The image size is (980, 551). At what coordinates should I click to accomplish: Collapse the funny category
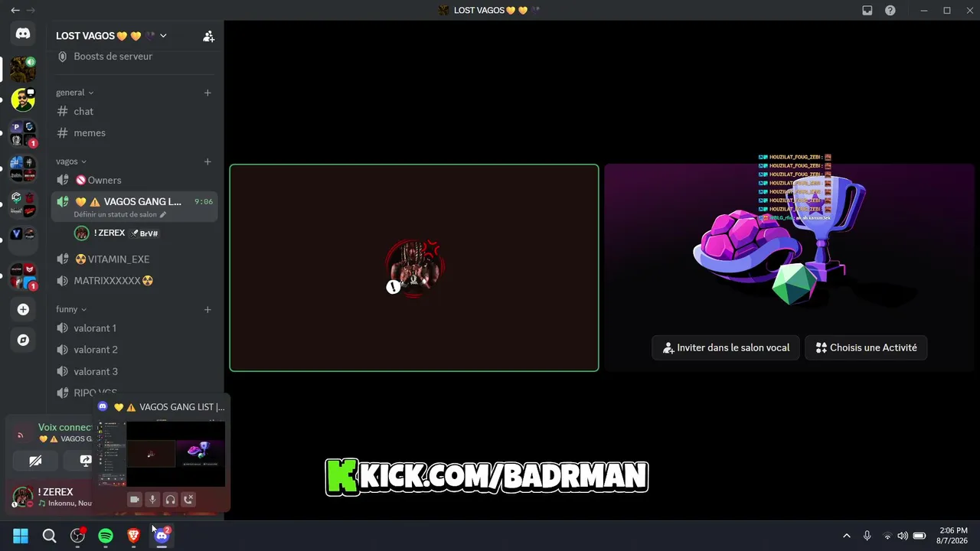point(71,309)
